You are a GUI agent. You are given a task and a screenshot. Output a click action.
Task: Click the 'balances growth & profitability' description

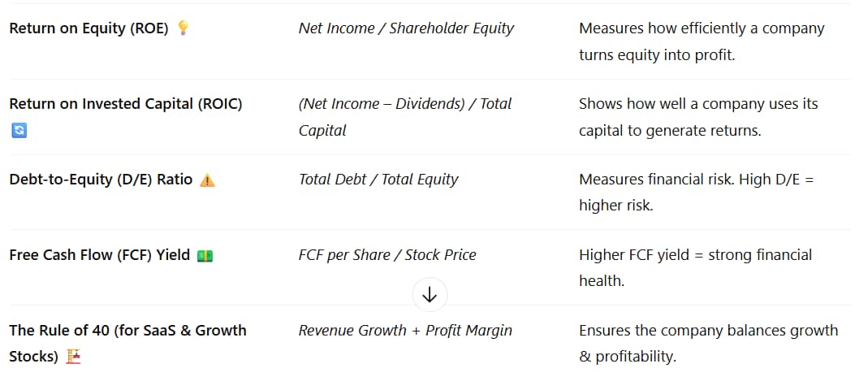709,343
